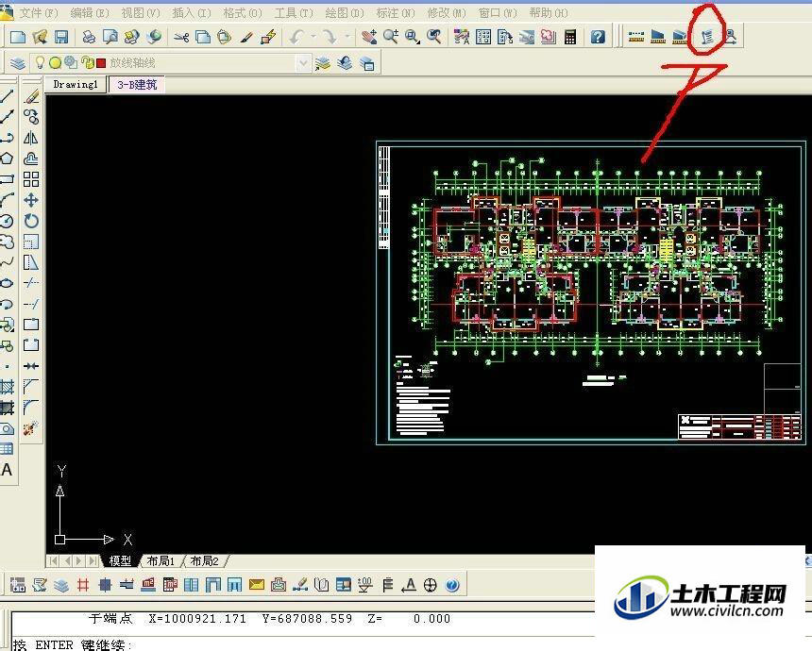Switch to 3-B建筑 document tab
The image size is (812, 651).
coord(137,84)
